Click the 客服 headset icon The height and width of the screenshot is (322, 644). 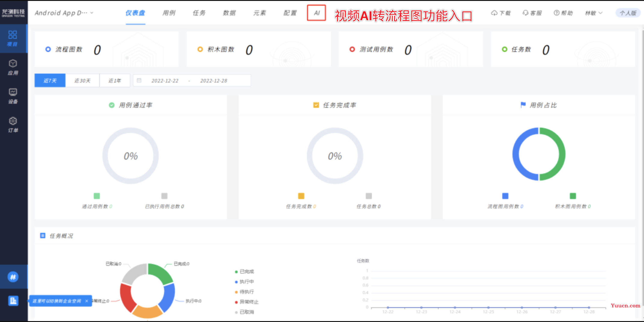pyautogui.click(x=525, y=13)
